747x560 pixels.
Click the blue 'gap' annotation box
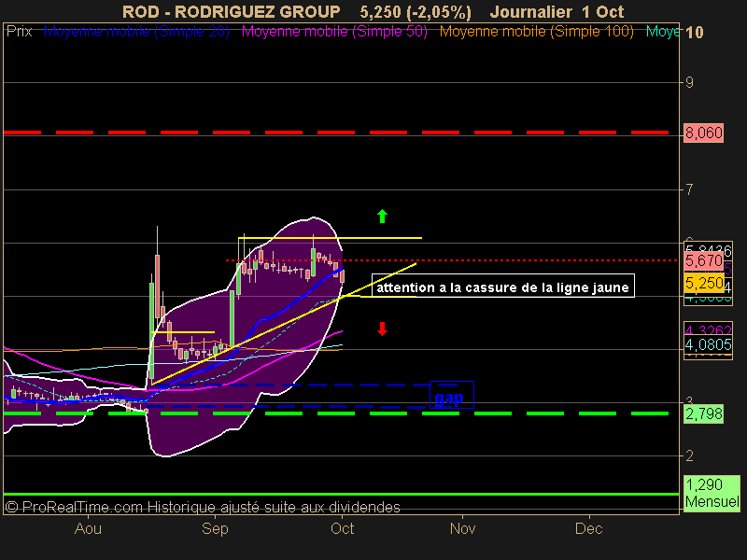point(452,395)
